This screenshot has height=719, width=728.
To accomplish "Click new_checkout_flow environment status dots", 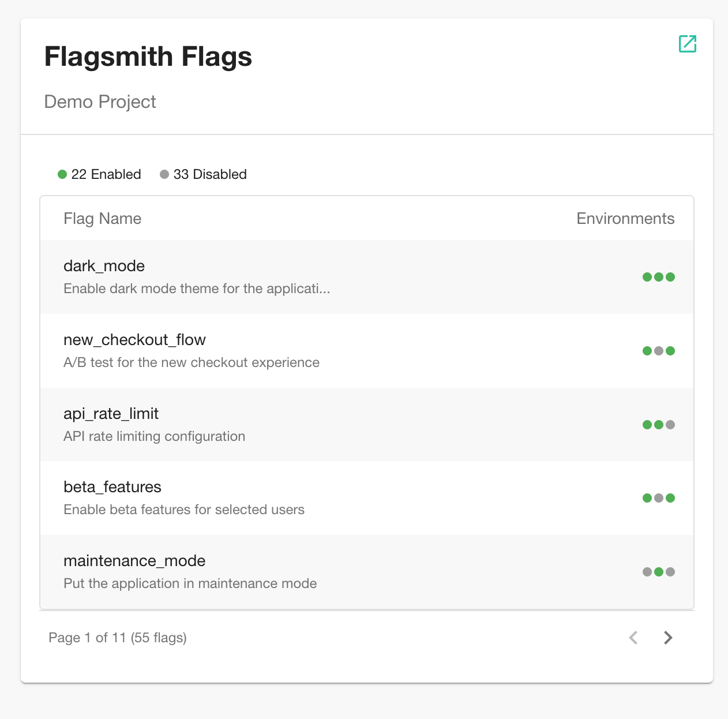I will pyautogui.click(x=658, y=351).
